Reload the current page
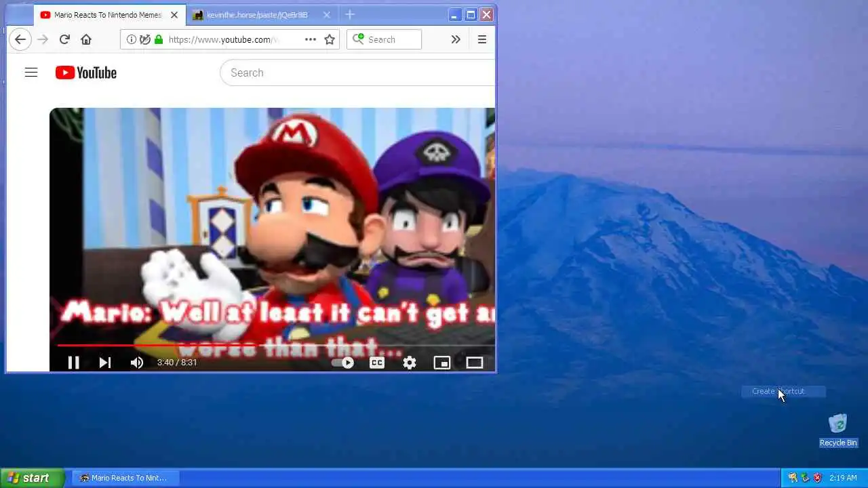The image size is (868, 488). click(x=64, y=39)
